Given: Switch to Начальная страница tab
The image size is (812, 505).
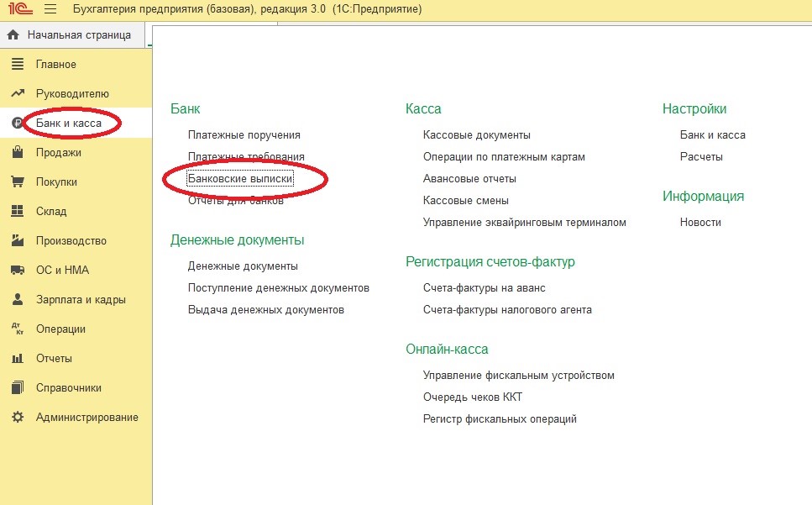Looking at the screenshot, I should pyautogui.click(x=72, y=35).
